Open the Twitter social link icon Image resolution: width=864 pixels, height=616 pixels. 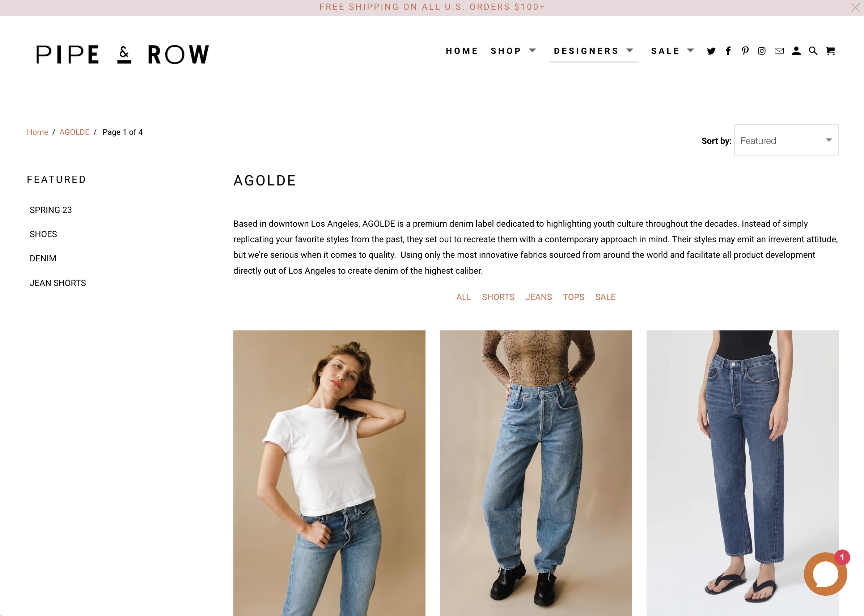click(x=711, y=51)
